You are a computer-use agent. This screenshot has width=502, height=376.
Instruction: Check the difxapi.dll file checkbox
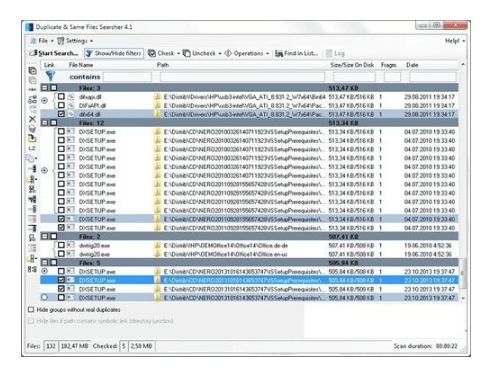click(61, 97)
